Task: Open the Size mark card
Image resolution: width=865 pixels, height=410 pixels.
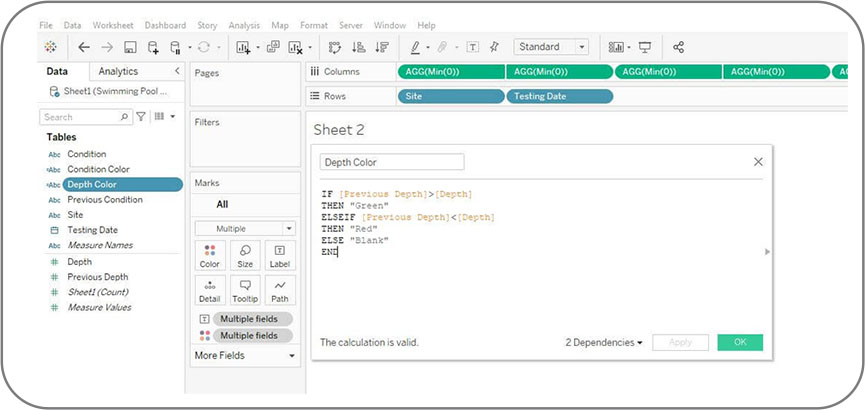Action: click(x=245, y=255)
